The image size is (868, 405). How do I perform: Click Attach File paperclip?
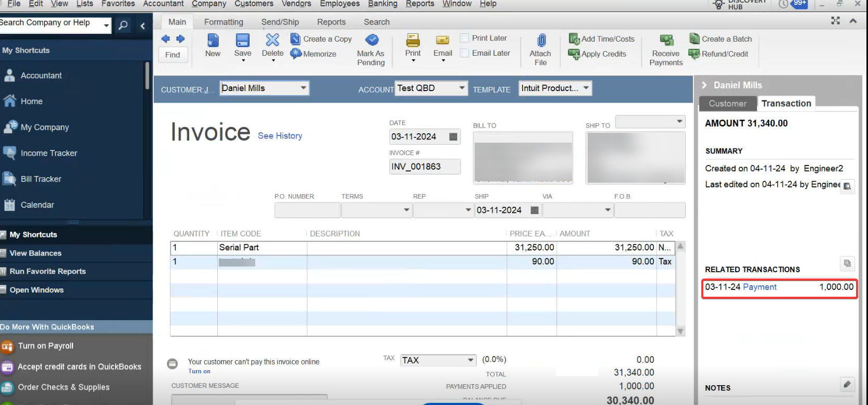tap(541, 41)
